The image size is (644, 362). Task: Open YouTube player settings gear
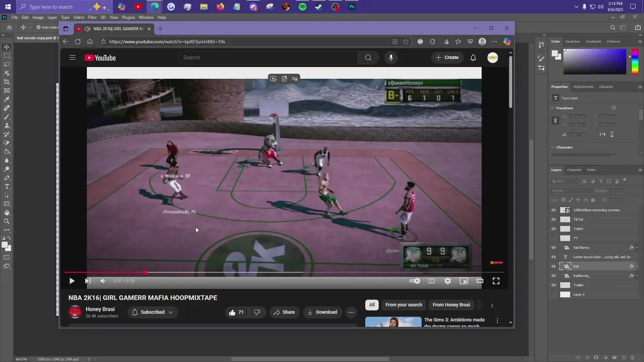click(x=448, y=281)
